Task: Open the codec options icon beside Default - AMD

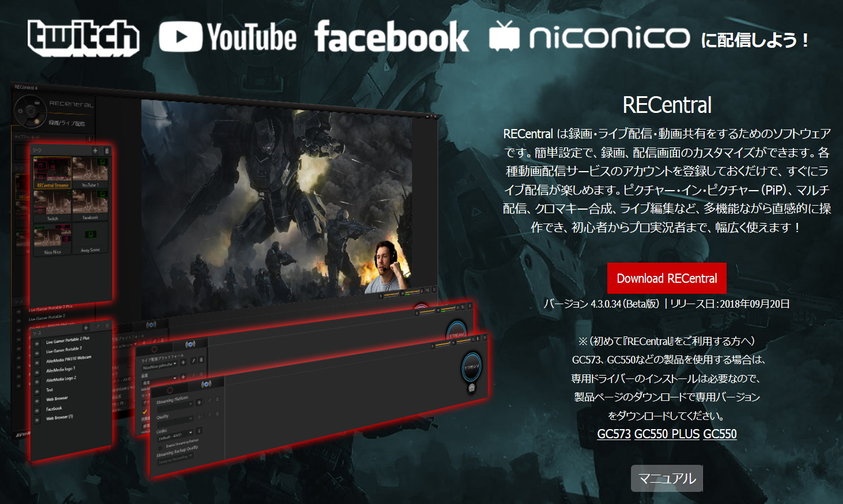Action: click(199, 431)
